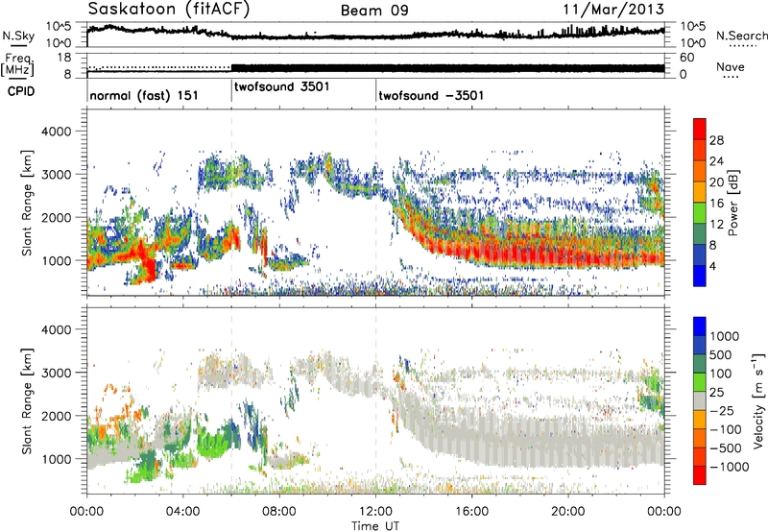The height and width of the screenshot is (532, 768).
Task: Click the "Velocity [m s-1]" color bar title
Action: (x=758, y=400)
